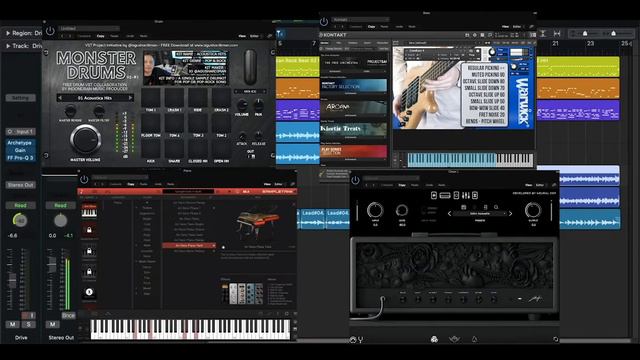Open the Kinetic Treats library in Kontakt
This screenshot has width=640, height=360.
[x=353, y=130]
